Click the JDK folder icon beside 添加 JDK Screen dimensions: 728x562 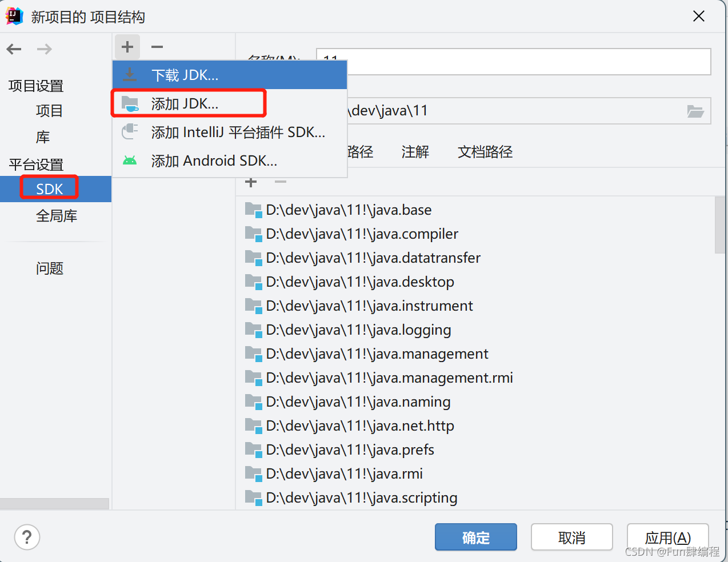pos(130,104)
